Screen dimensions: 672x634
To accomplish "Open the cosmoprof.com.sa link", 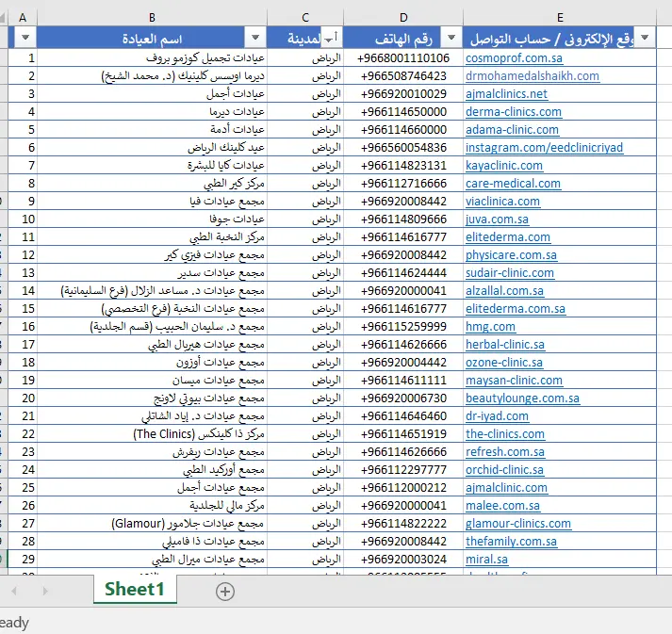I will pyautogui.click(x=514, y=58).
